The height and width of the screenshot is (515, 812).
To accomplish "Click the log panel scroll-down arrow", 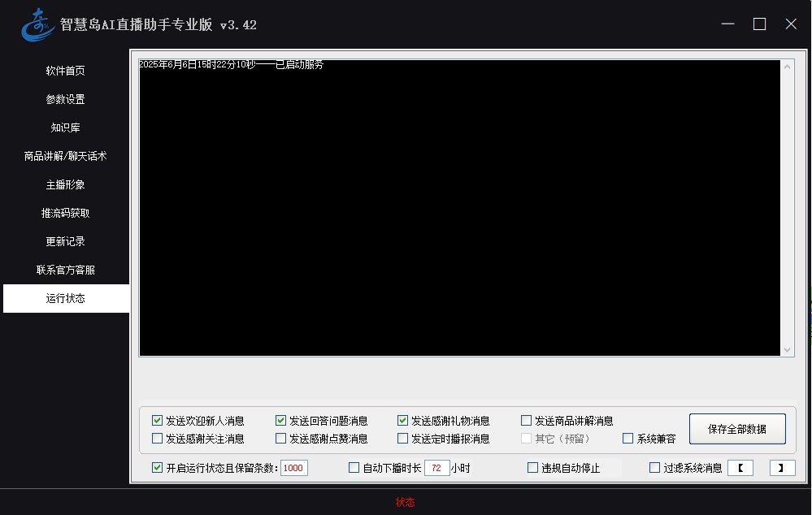I will (787, 349).
